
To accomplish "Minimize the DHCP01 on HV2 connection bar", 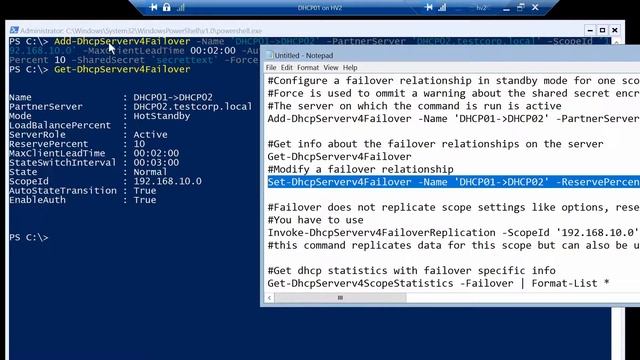I will point(506,8).
